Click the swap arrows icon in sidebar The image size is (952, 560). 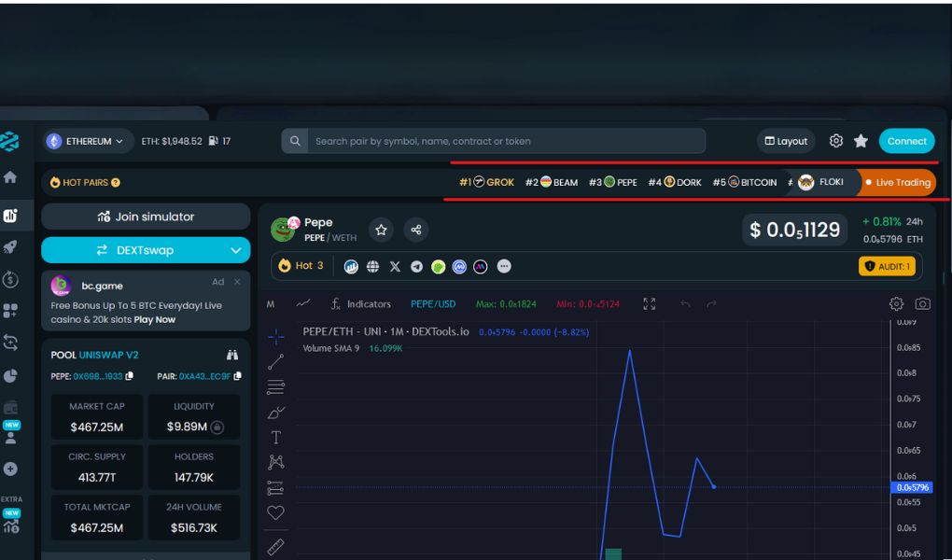[x=10, y=343]
